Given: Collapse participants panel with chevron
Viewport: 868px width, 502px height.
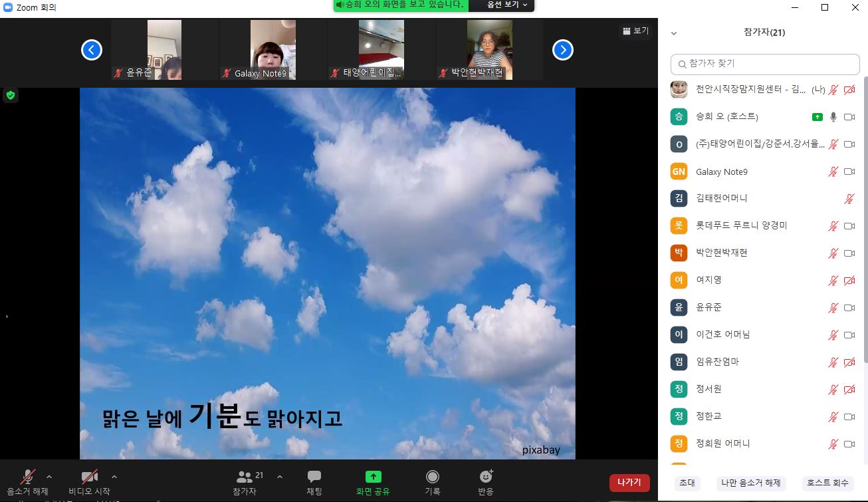Looking at the screenshot, I should (674, 33).
